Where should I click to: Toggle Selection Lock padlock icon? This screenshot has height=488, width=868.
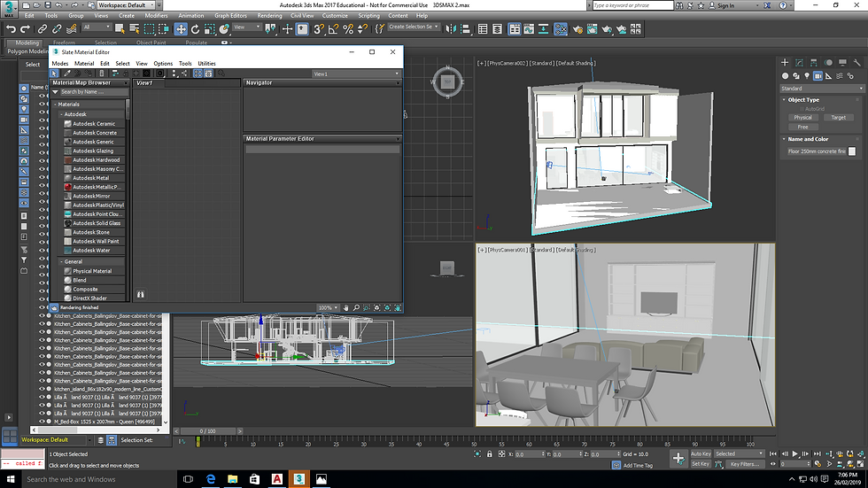click(489, 453)
